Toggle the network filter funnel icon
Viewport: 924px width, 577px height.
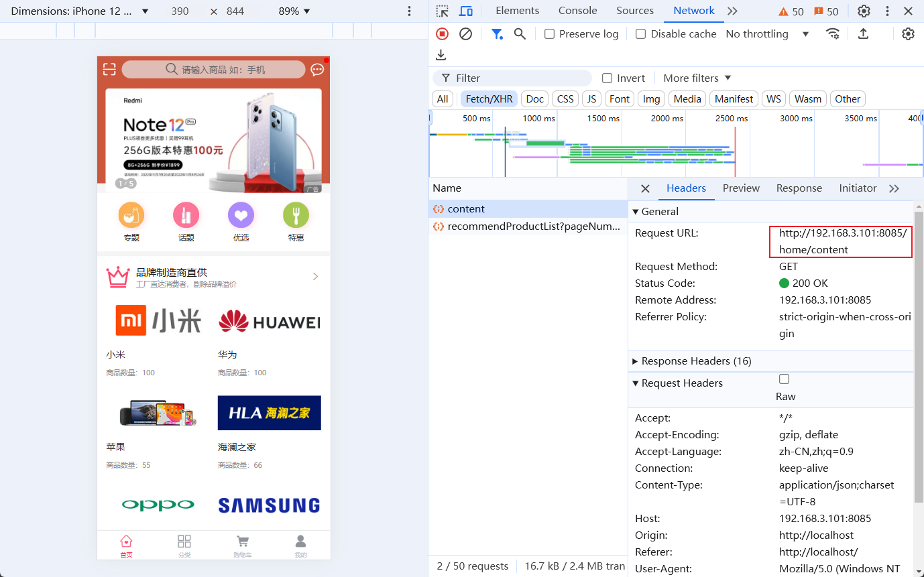point(497,34)
